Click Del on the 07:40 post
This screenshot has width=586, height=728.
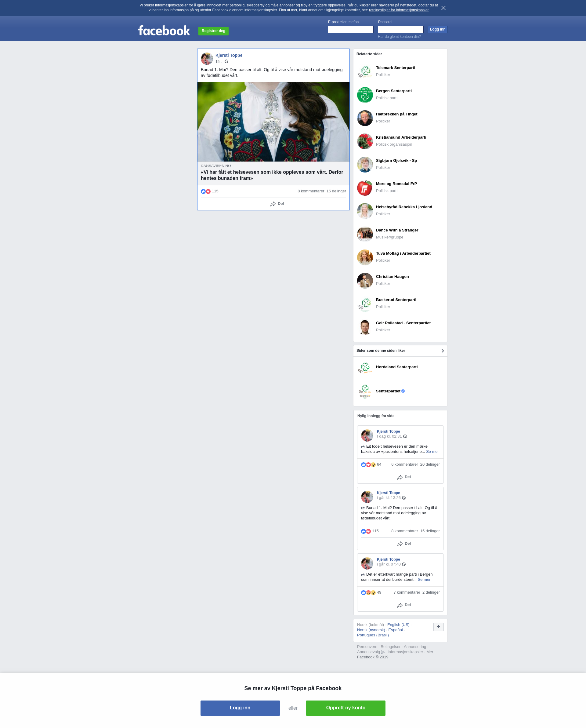pyautogui.click(x=404, y=605)
